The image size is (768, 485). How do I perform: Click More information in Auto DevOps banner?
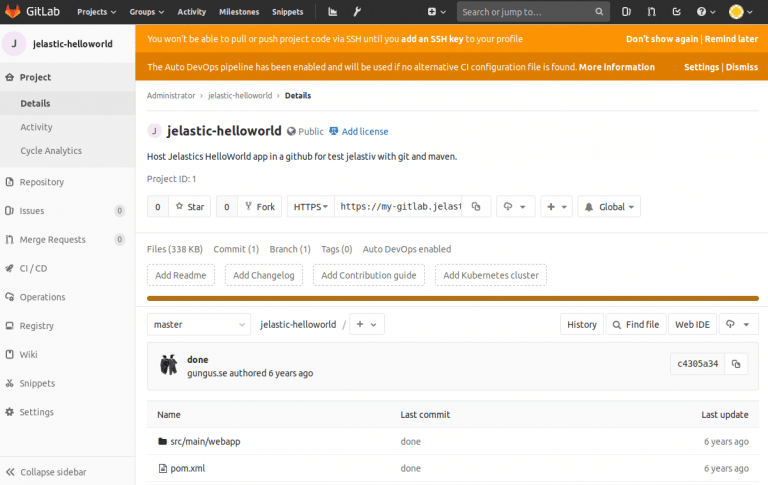coord(617,67)
